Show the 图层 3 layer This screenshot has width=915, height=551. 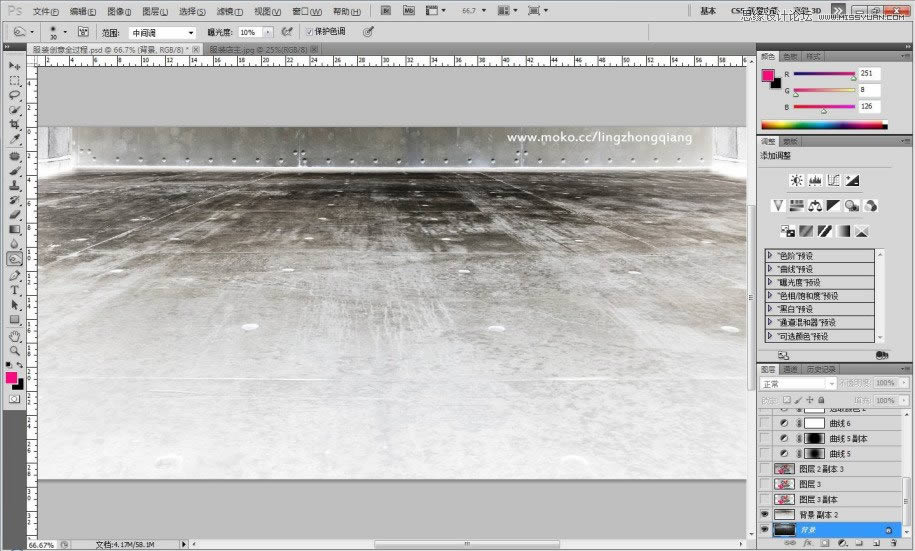point(765,484)
